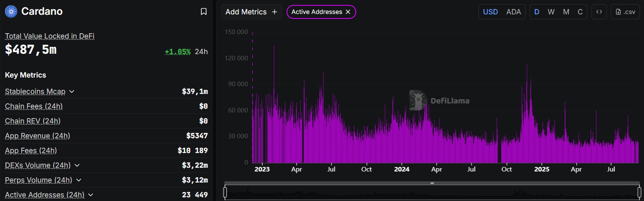
Task: Bookmark the Cardano chain
Action: coord(204,11)
